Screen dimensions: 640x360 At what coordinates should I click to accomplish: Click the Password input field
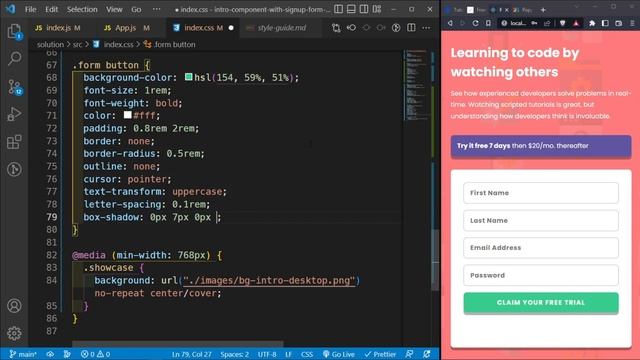[541, 275]
